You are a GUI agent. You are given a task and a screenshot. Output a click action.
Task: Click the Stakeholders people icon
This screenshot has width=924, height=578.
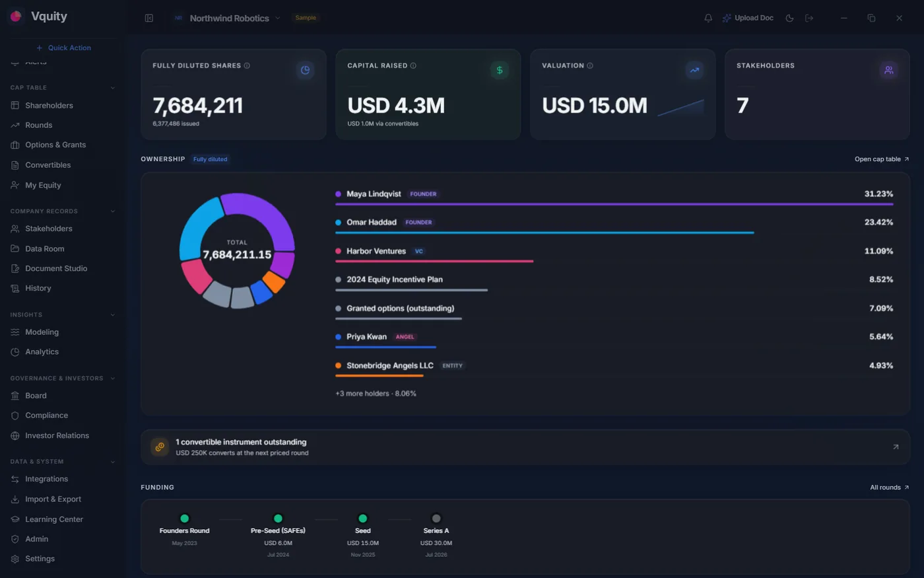889,70
